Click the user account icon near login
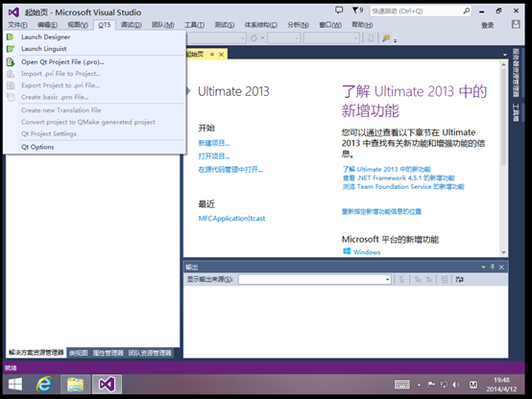 tap(516, 24)
